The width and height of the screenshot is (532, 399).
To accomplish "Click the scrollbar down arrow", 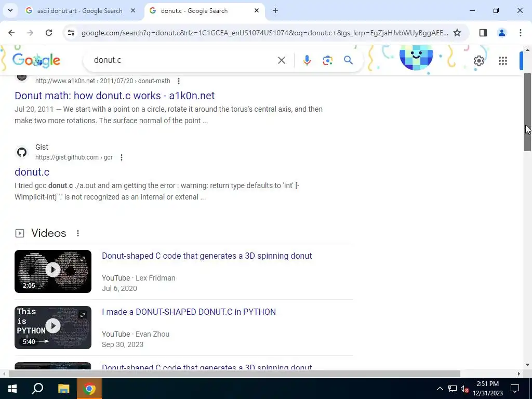I will pos(527,365).
